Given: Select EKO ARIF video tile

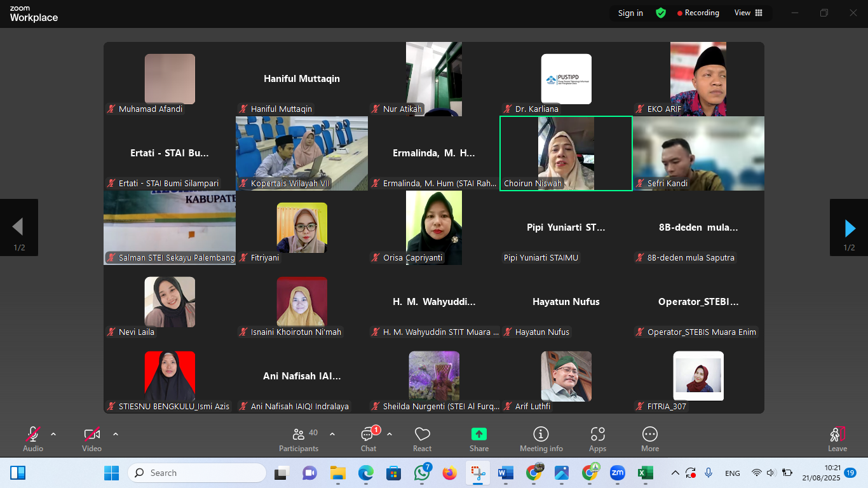Looking at the screenshot, I should (x=698, y=79).
